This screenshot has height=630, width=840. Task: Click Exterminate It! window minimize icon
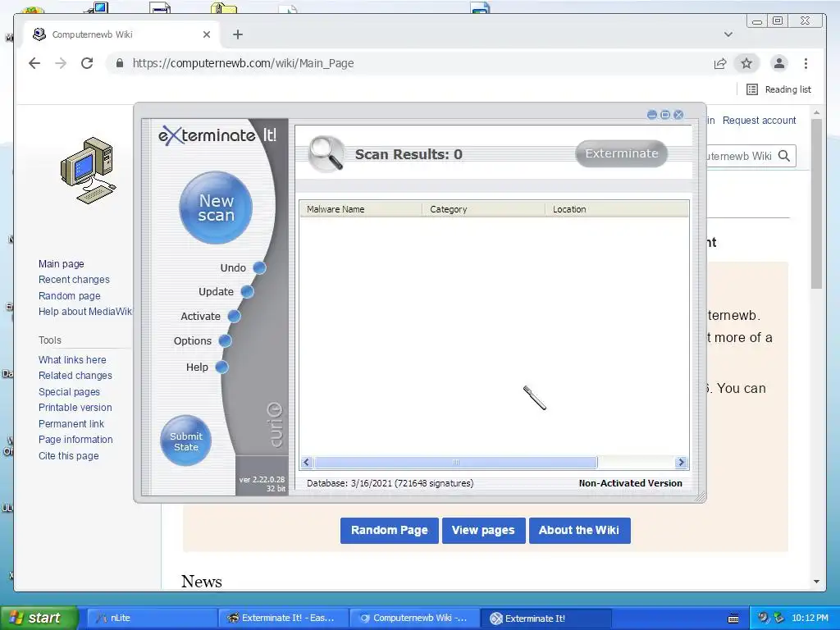[x=652, y=115]
